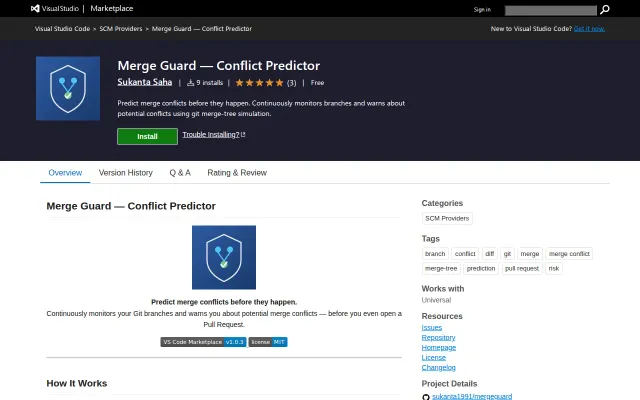Select the Overview tab
The image size is (640, 400).
[65, 173]
